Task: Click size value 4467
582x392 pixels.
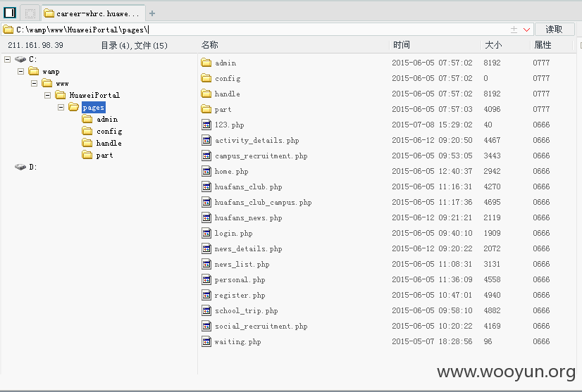Action: (x=492, y=140)
